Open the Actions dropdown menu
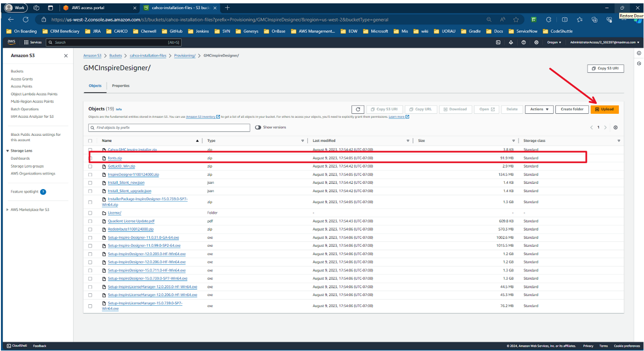Image resolution: width=644 pixels, height=351 pixels. (539, 109)
